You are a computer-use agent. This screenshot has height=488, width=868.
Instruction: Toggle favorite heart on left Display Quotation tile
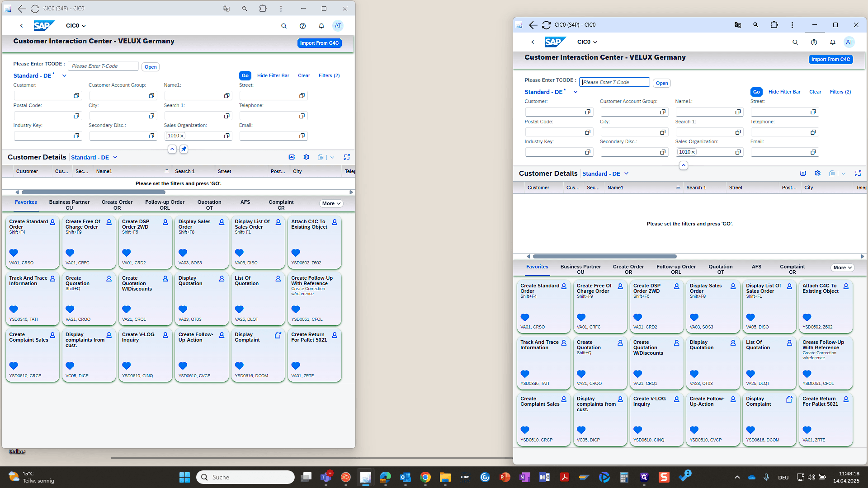click(x=183, y=310)
